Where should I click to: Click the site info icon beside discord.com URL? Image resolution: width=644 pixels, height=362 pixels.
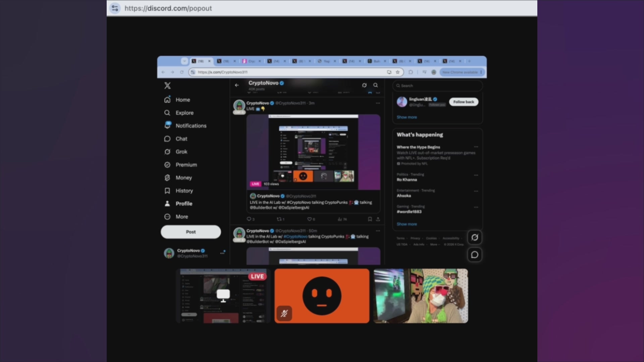(115, 8)
